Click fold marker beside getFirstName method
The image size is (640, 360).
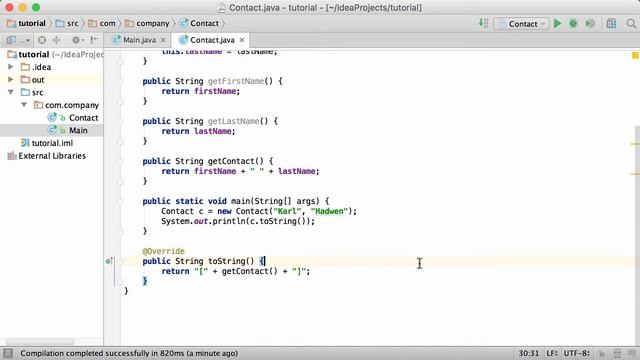click(x=120, y=81)
